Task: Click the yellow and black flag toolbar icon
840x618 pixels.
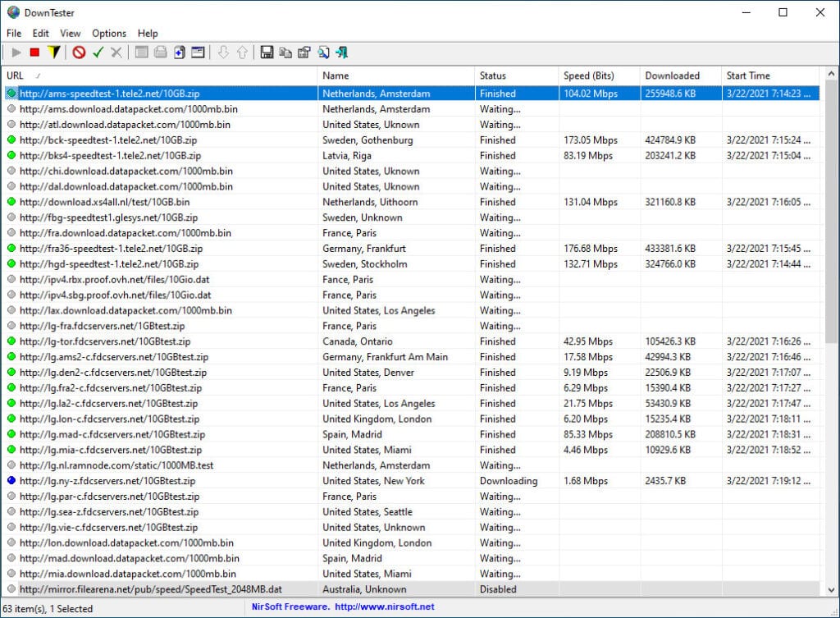Action: click(53, 53)
